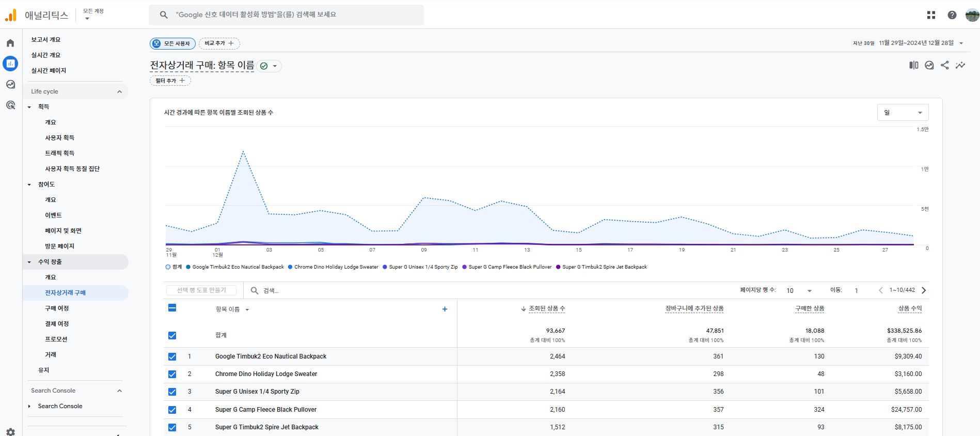Click 필터 추가 button
Image resolution: width=980 pixels, height=436 pixels.
point(170,81)
